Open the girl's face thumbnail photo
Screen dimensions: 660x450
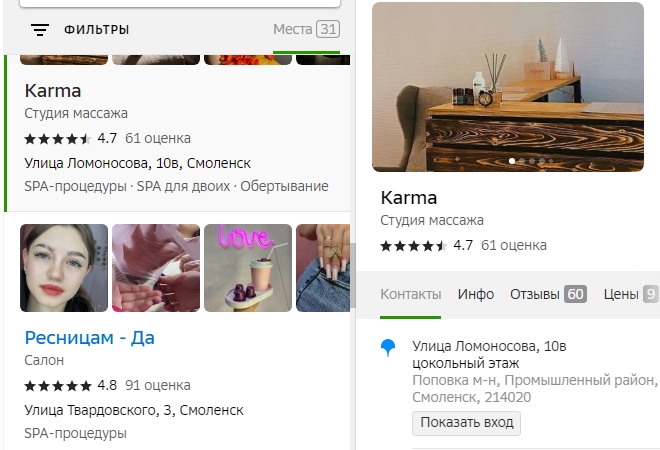(64, 268)
